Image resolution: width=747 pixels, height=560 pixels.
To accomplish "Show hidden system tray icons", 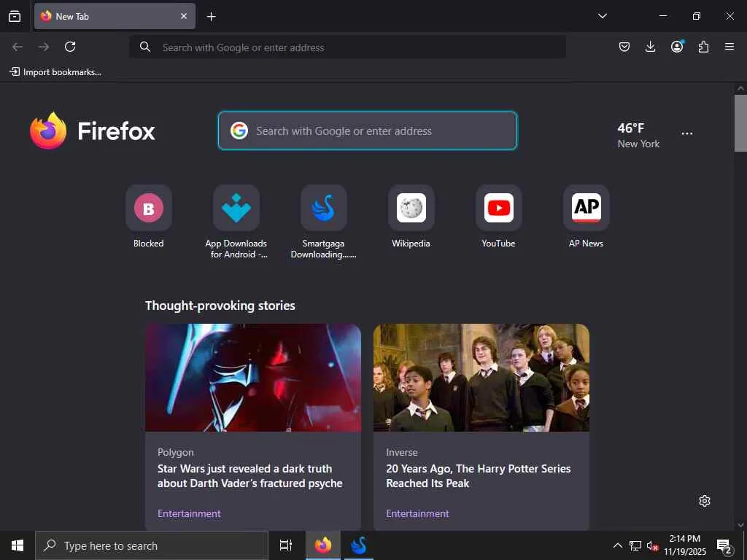I will coord(617,545).
